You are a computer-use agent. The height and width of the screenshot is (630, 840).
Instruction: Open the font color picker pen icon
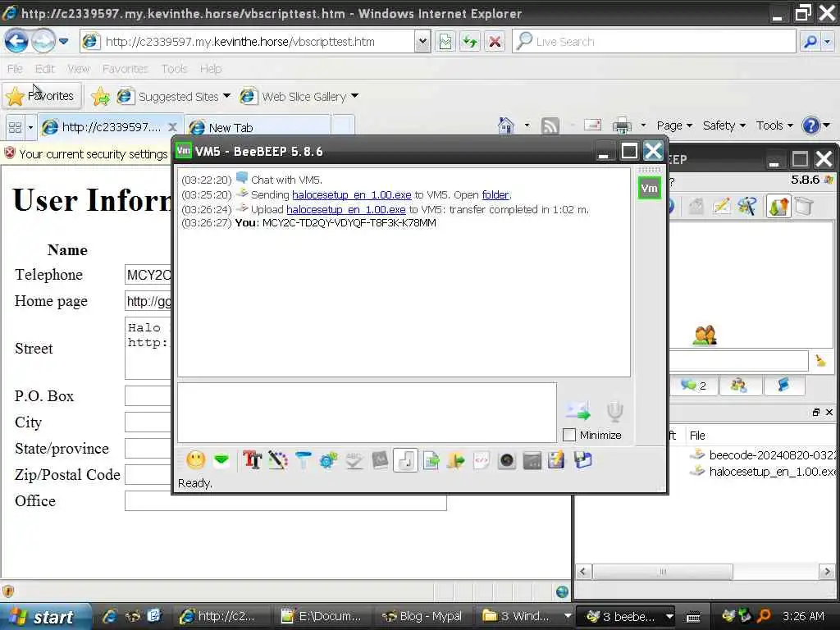click(277, 460)
